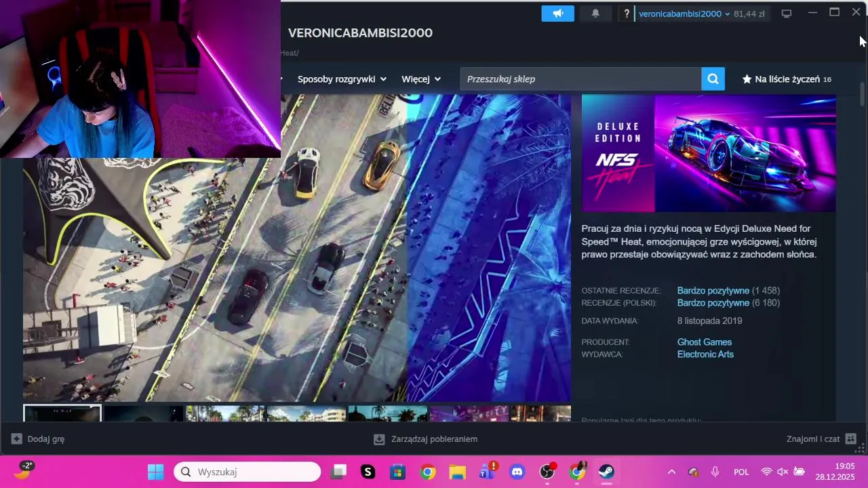
Task: Click the question mark help icon
Action: coord(627,14)
